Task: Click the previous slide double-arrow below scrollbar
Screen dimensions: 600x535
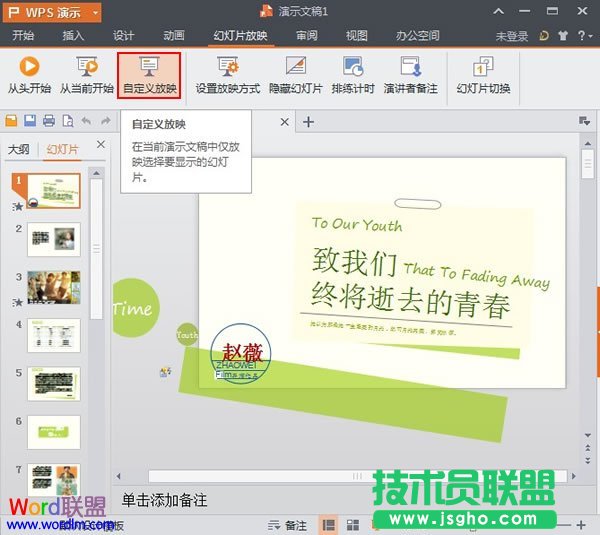Action: (x=588, y=448)
